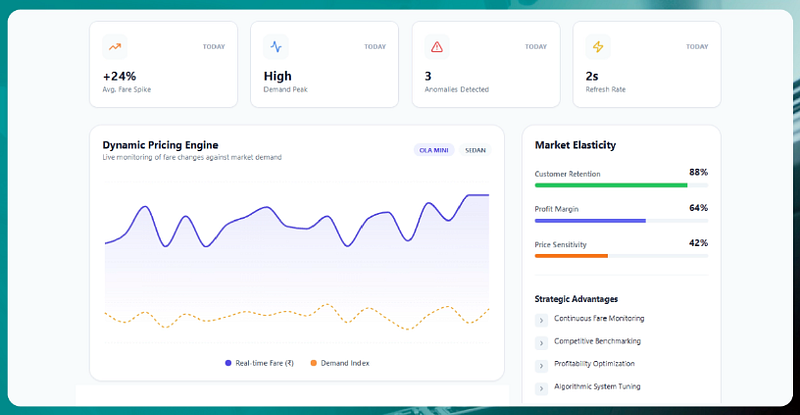The width and height of the screenshot is (800, 415).
Task: Click the Profit Margin blue progress bar
Action: coord(590,221)
